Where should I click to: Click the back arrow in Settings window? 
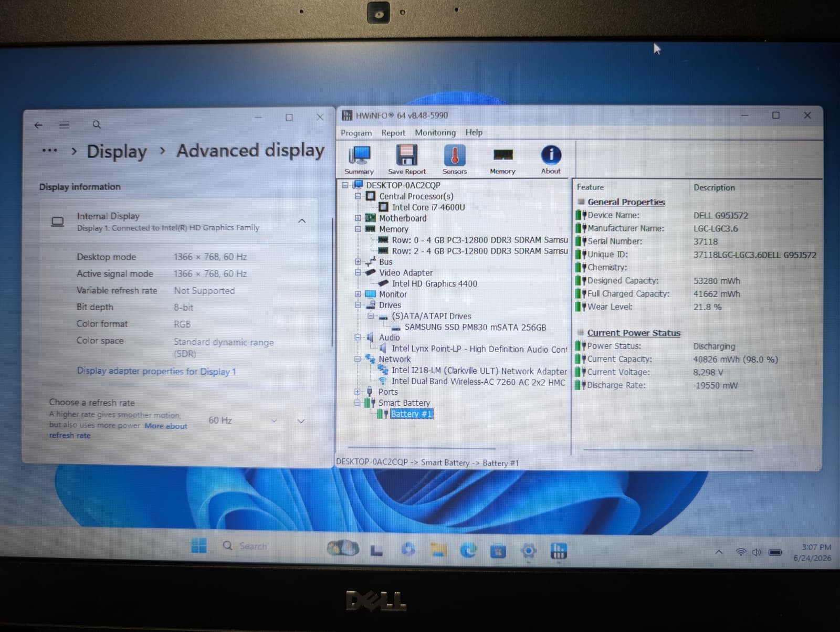38,125
